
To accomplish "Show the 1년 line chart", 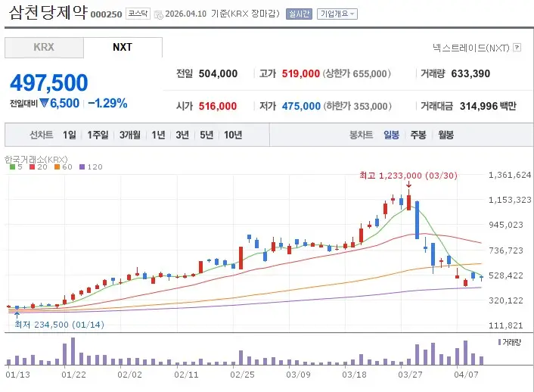I will [x=158, y=135].
